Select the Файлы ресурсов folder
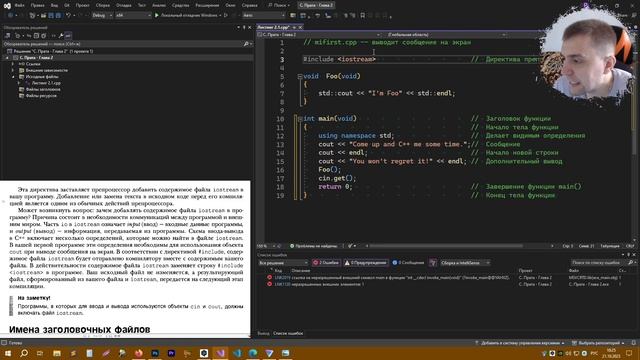 coord(41,96)
